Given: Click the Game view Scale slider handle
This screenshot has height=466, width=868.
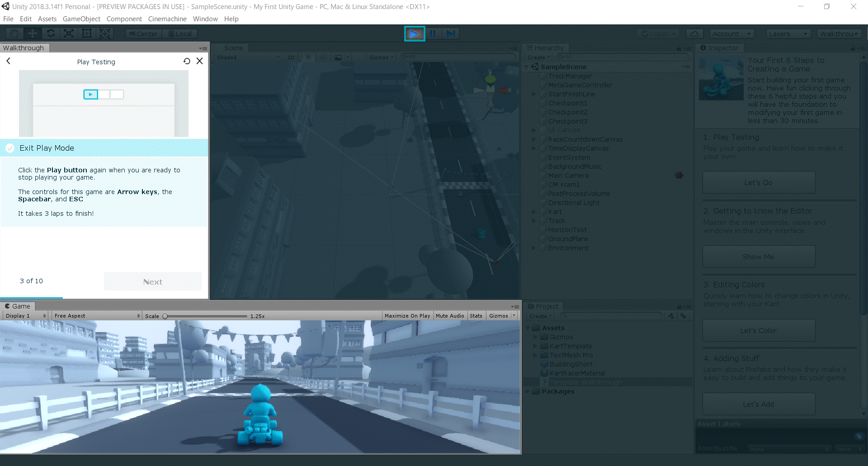Looking at the screenshot, I should (165, 316).
